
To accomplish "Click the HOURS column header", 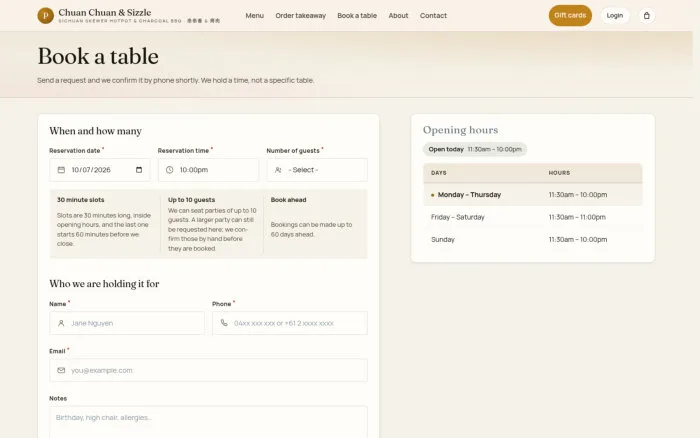I will coord(559,173).
